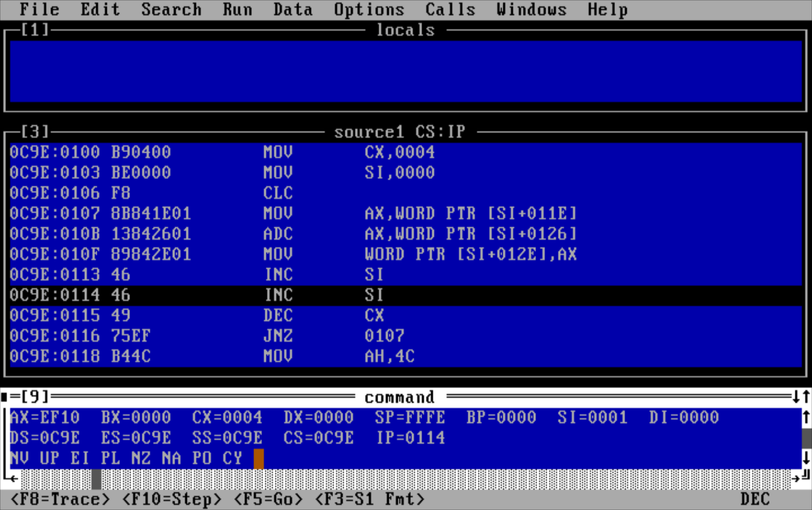Select the CLC instruction line at 0106
812x510 pixels.
[406, 193]
